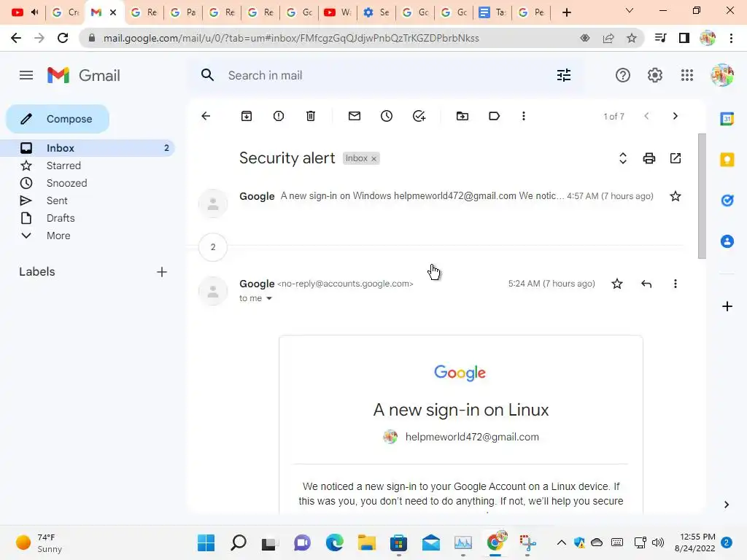Open More options in message toolbar

click(524, 116)
